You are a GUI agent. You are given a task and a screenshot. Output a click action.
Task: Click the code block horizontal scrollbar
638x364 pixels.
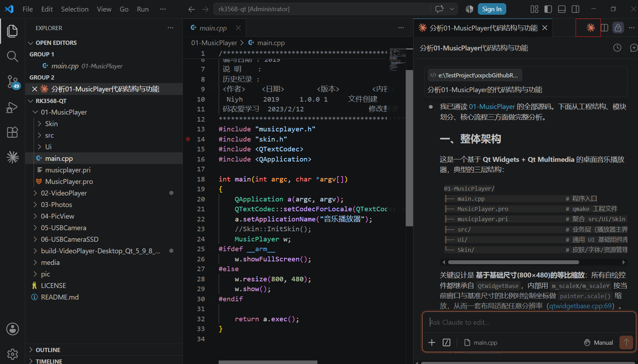point(513,262)
